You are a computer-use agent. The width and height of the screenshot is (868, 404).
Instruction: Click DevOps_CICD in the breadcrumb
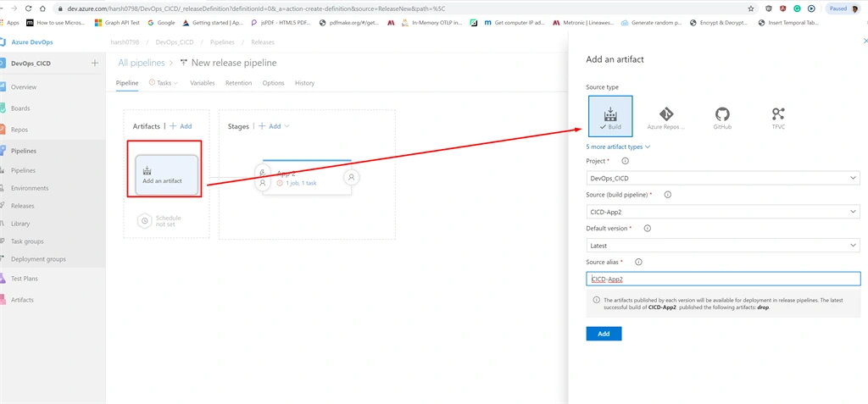pyautogui.click(x=174, y=42)
